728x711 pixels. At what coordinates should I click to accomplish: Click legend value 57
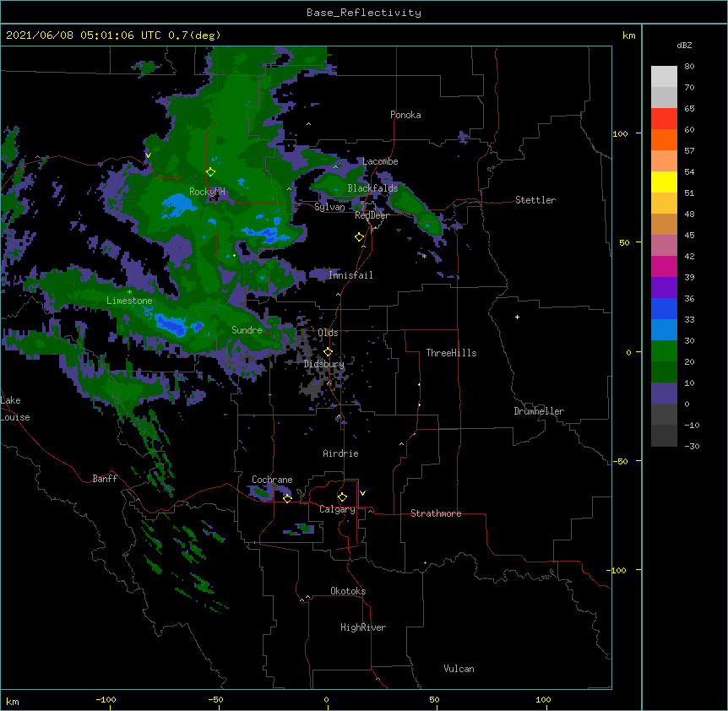(x=689, y=150)
